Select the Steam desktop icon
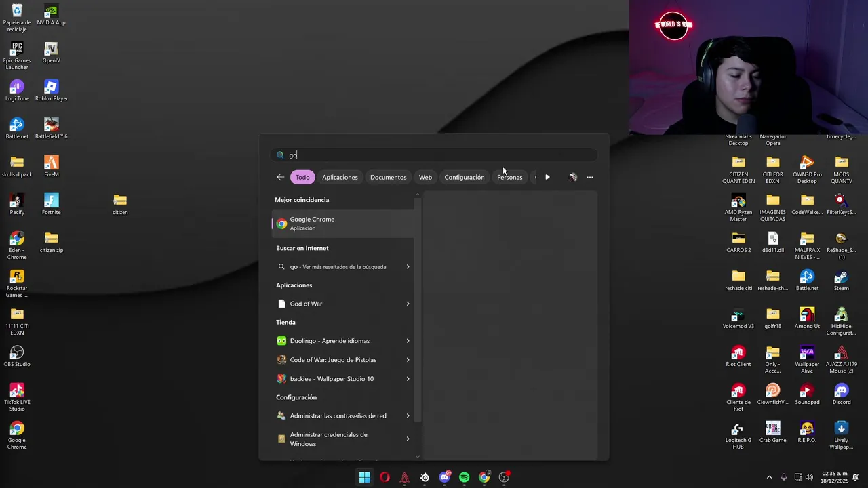The height and width of the screenshot is (488, 868). pyautogui.click(x=842, y=281)
